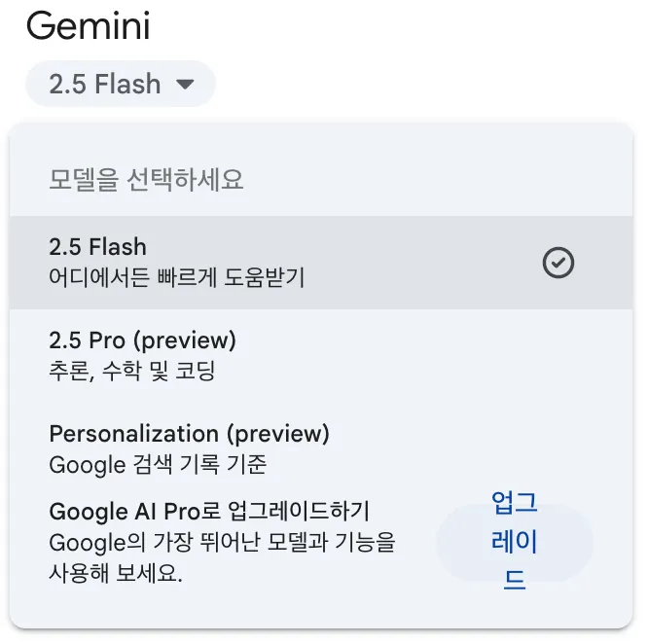
Task: Click the Google의 가장 뛰어난 모델과 기능을 text
Action: pyautogui.click(x=223, y=543)
